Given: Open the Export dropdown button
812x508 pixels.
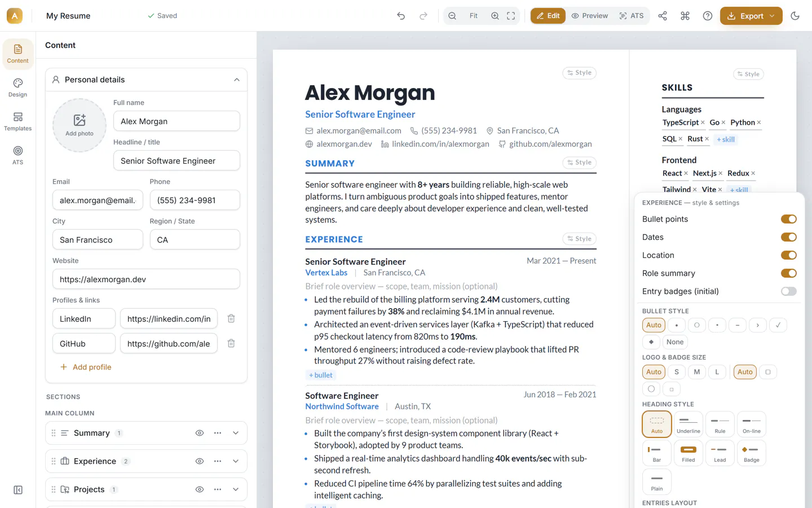Looking at the screenshot, I should (x=751, y=16).
